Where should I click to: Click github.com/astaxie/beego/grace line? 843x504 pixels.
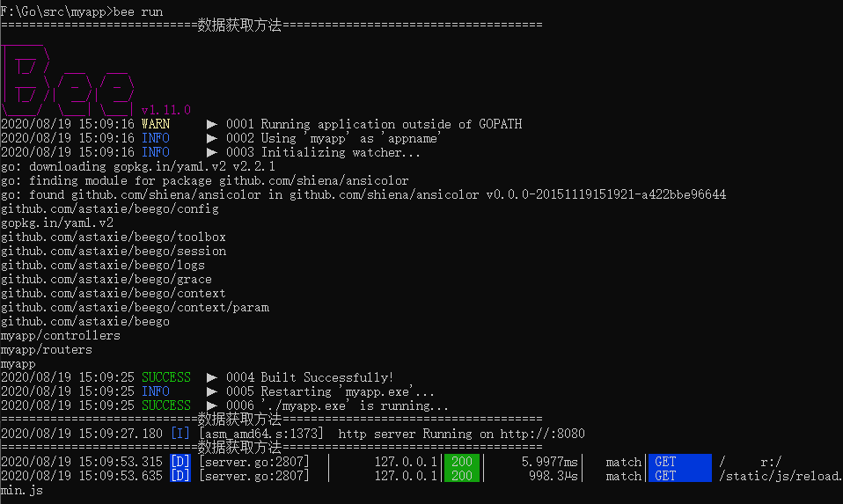(x=106, y=279)
